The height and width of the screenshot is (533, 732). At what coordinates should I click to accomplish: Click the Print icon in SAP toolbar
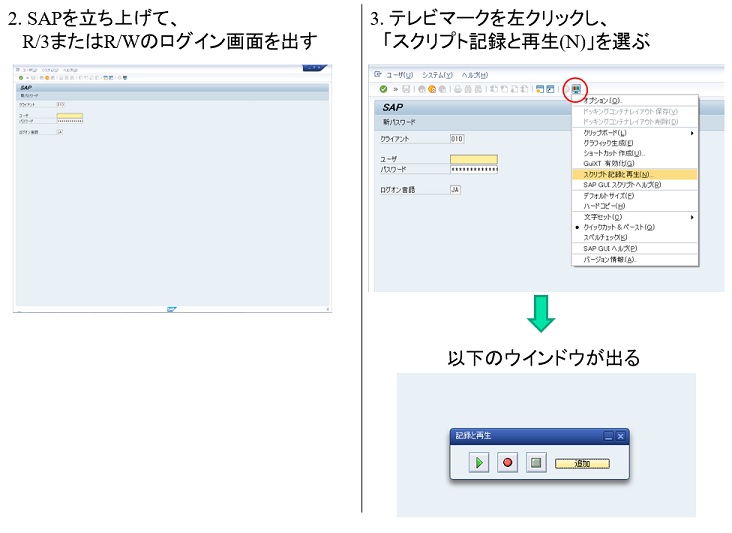click(x=458, y=89)
